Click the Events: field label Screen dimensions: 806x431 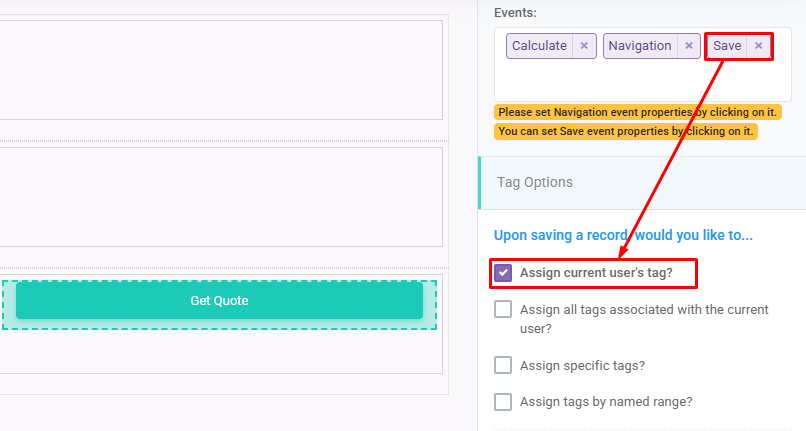pos(515,13)
